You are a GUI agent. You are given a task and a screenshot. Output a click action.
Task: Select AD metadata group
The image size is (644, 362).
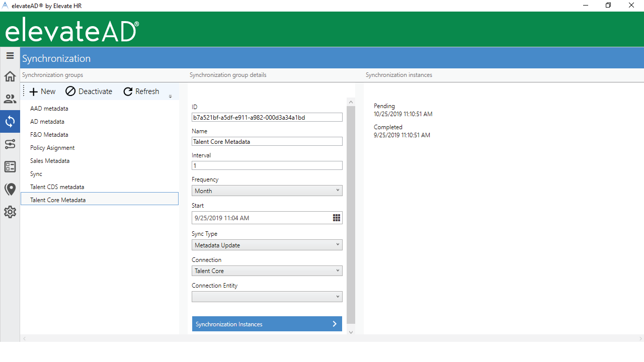pyautogui.click(x=100, y=122)
